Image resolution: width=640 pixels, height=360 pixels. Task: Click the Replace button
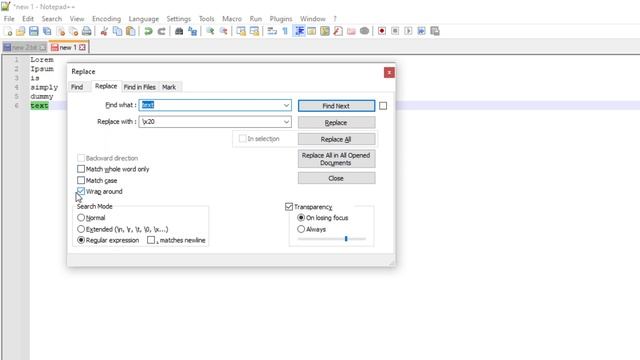[336, 122]
